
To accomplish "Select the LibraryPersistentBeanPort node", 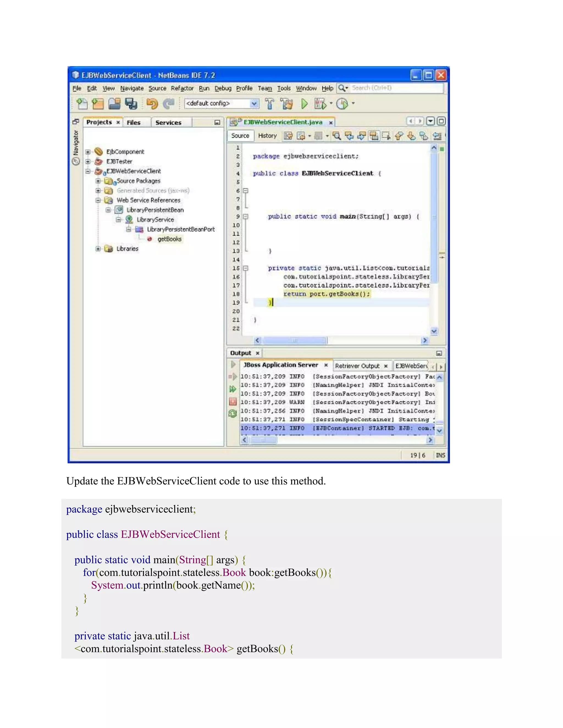I will click(x=181, y=229).
